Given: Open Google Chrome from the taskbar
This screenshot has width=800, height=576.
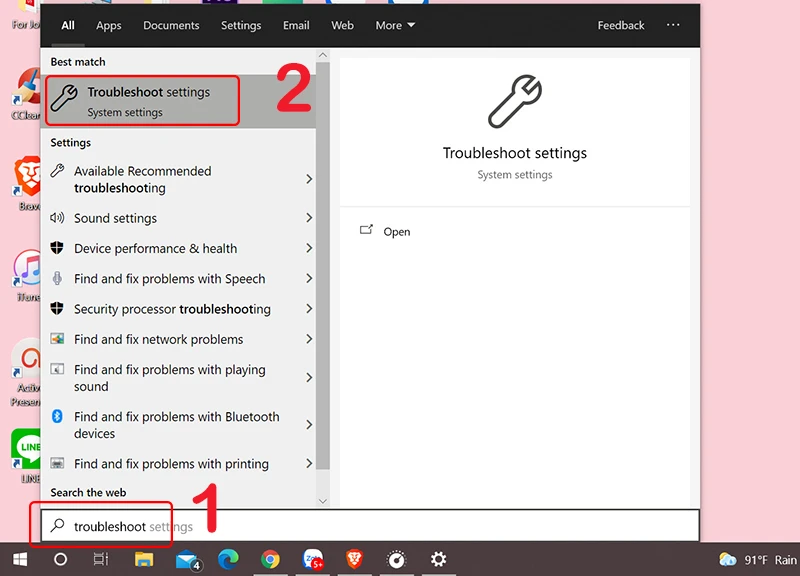Looking at the screenshot, I should (271, 560).
